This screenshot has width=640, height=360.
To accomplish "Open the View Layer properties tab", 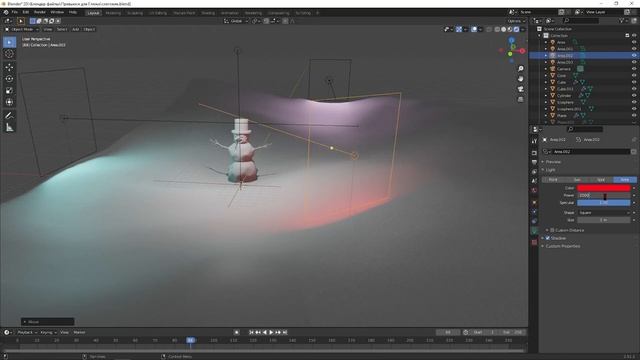I will [x=534, y=172].
